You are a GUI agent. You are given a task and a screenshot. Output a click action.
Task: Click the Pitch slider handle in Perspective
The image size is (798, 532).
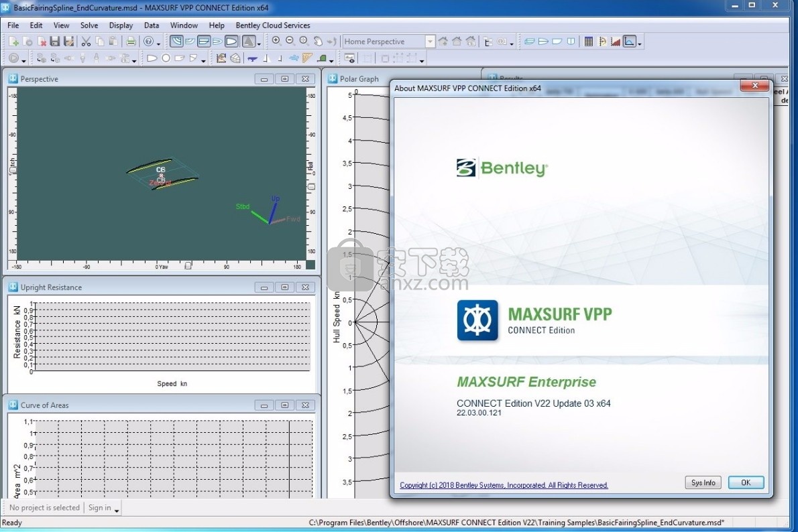[13, 170]
